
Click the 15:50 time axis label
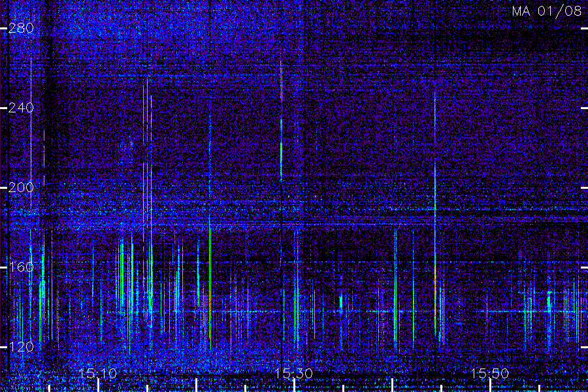click(489, 374)
